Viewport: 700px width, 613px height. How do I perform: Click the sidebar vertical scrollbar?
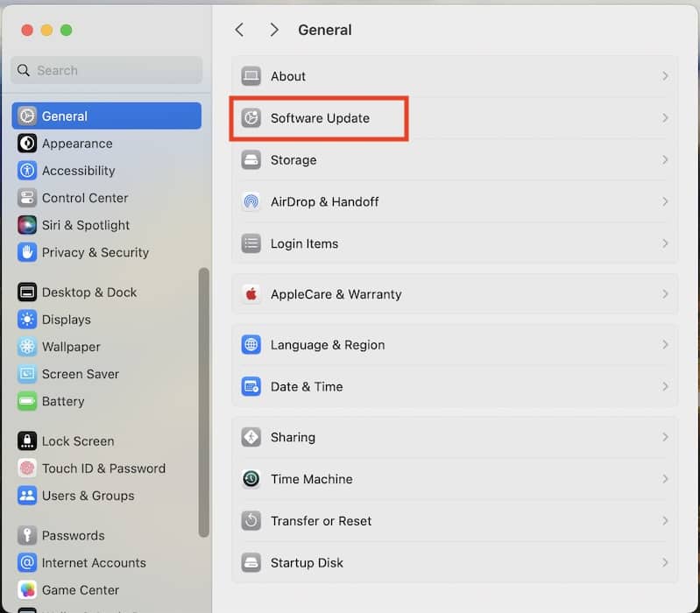pyautogui.click(x=204, y=403)
